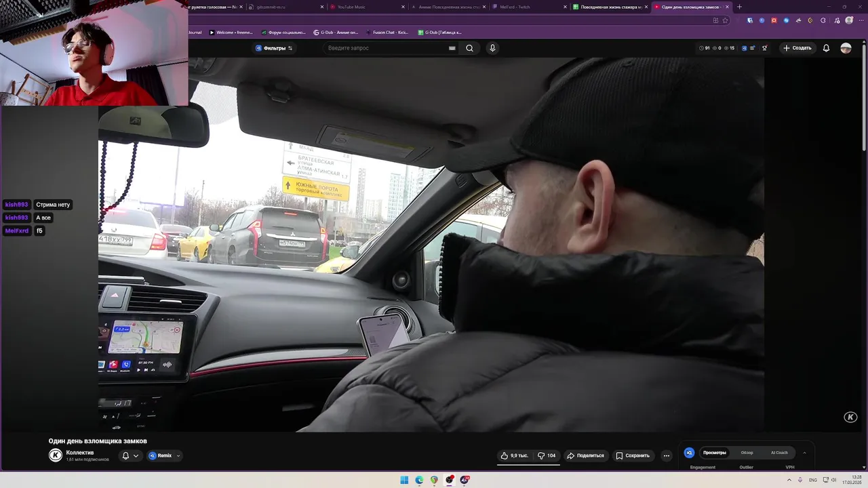Open the three-dot more actions menu
The image size is (868, 488).
coord(666,455)
